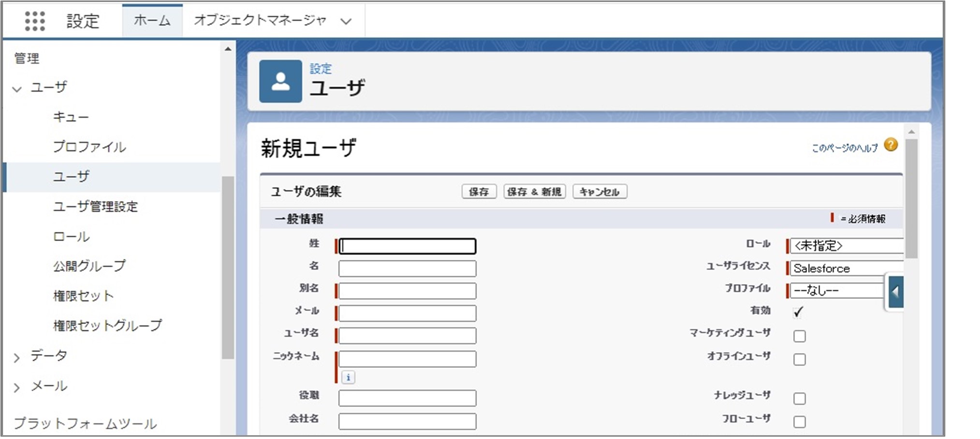Viewport: 980px width, 439px height.
Task: Click the メール input field
Action: click(x=407, y=313)
